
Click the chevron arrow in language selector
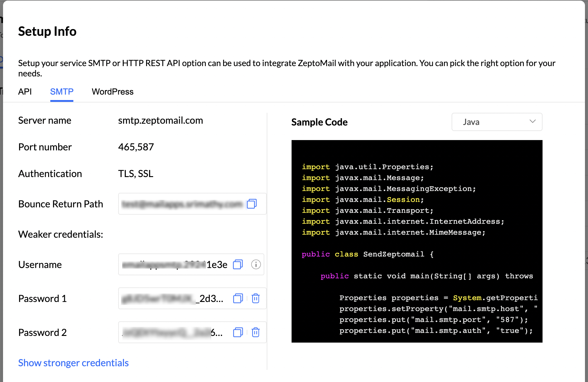pos(533,122)
